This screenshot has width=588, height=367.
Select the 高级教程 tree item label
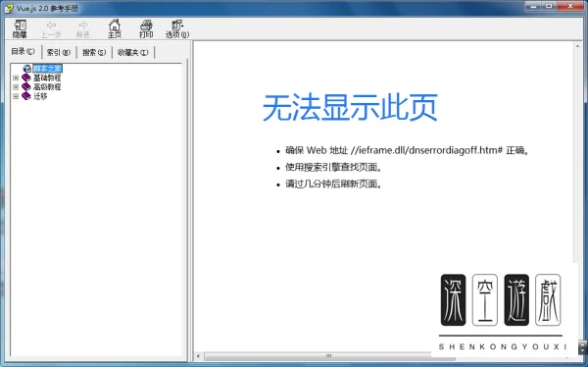point(47,86)
